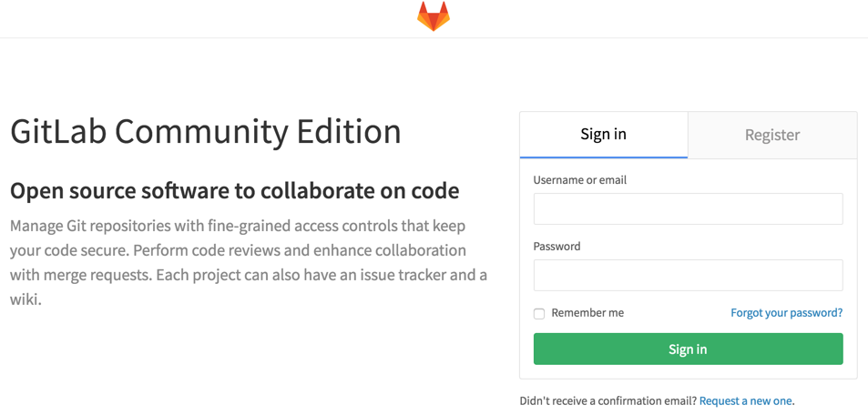Click the "Username or email" label
The height and width of the screenshot is (415, 868).
[580, 180]
